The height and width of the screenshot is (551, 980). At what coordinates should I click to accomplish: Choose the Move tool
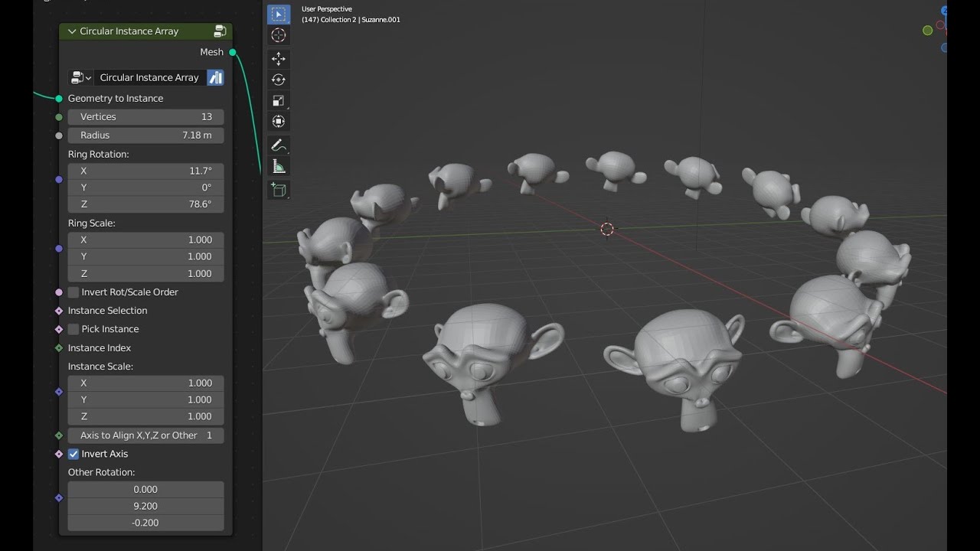point(279,58)
